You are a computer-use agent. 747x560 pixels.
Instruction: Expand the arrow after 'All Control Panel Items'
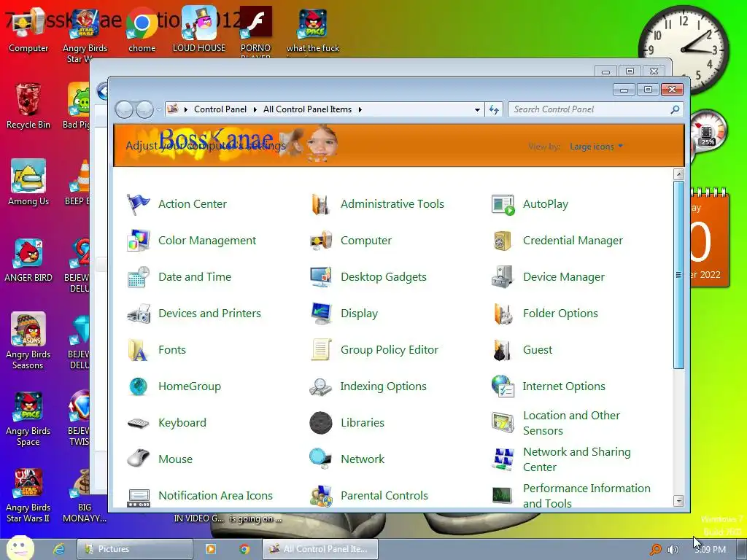[360, 109]
